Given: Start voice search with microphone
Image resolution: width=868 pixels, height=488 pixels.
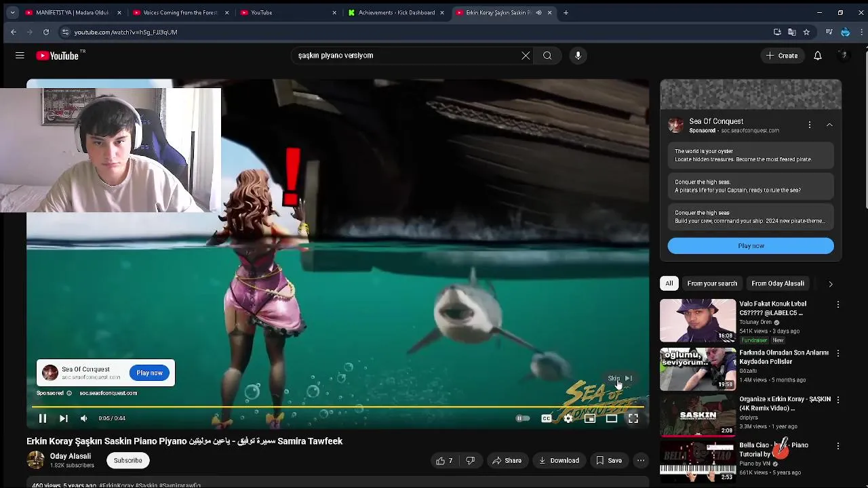Looking at the screenshot, I should click(x=578, y=56).
